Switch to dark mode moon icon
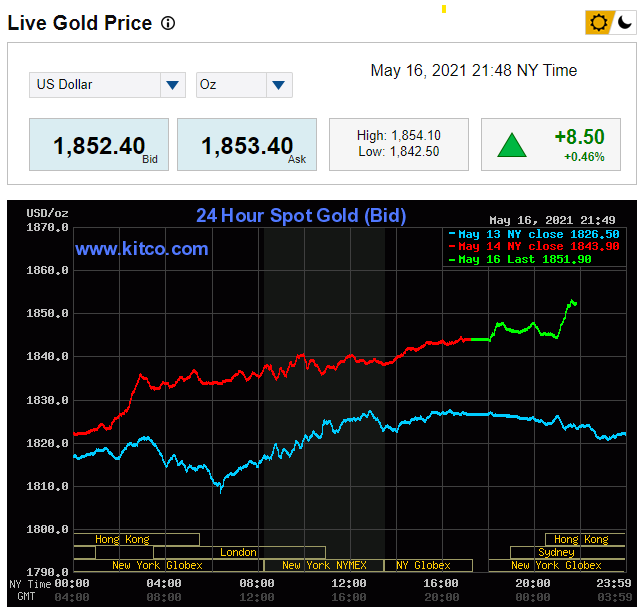This screenshot has width=638, height=607. point(625,22)
